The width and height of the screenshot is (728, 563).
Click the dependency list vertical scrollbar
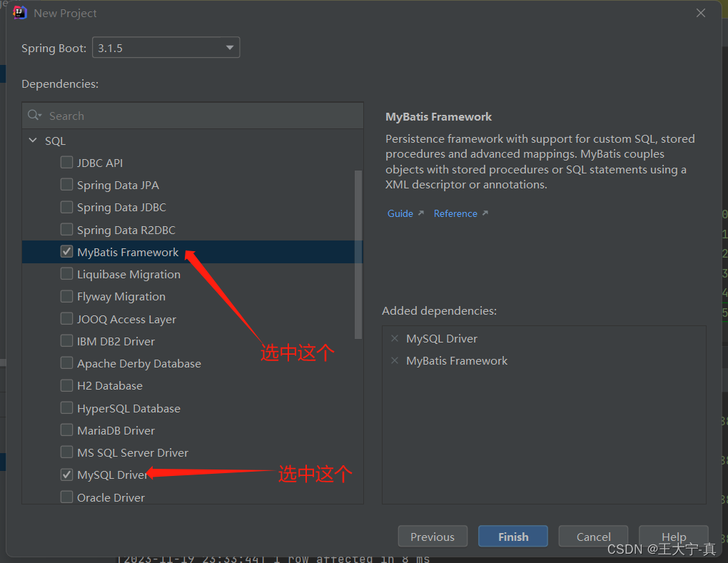tap(358, 254)
